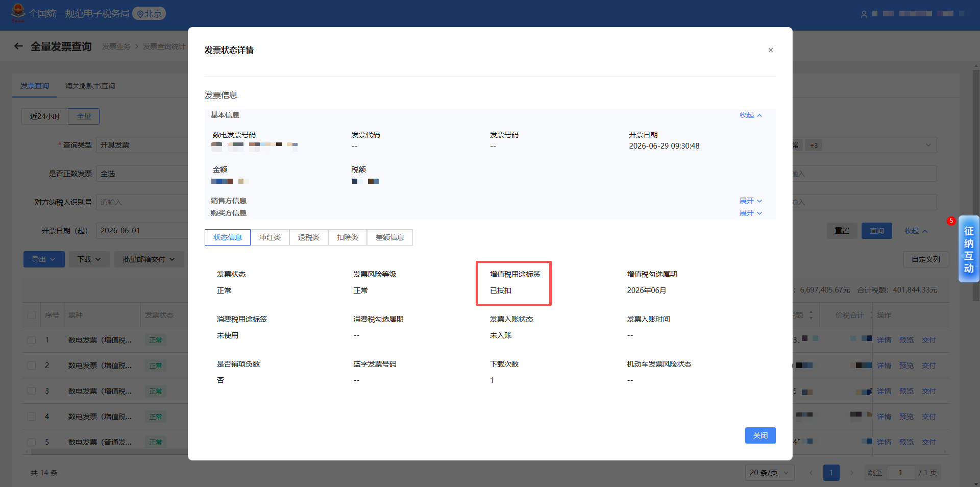Click the tax bureau emblem logo
The image size is (980, 487).
(x=18, y=13)
